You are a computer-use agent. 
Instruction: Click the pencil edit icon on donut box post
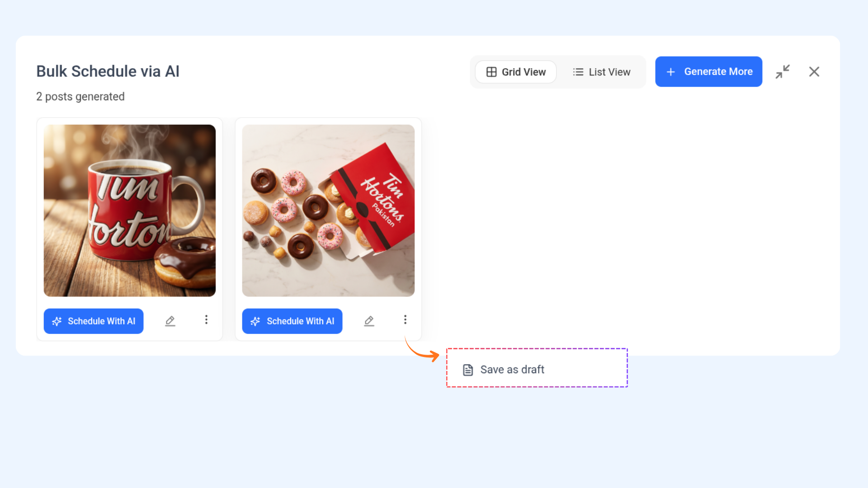[369, 321]
